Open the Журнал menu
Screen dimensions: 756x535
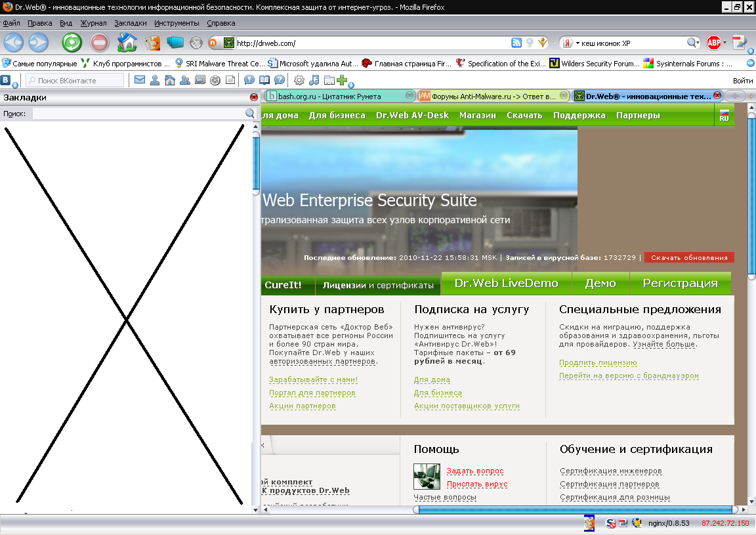pos(94,23)
